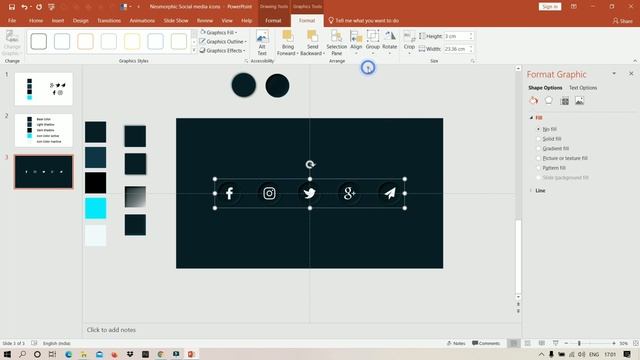Image resolution: width=640 pixels, height=360 pixels.
Task: Switch to Slide Sorter view icon
Action: point(528,343)
